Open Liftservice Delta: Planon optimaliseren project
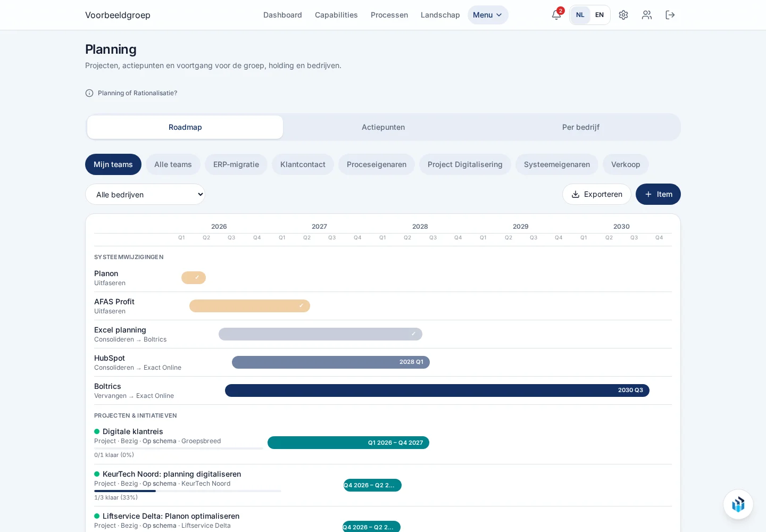The image size is (766, 532). point(171,516)
